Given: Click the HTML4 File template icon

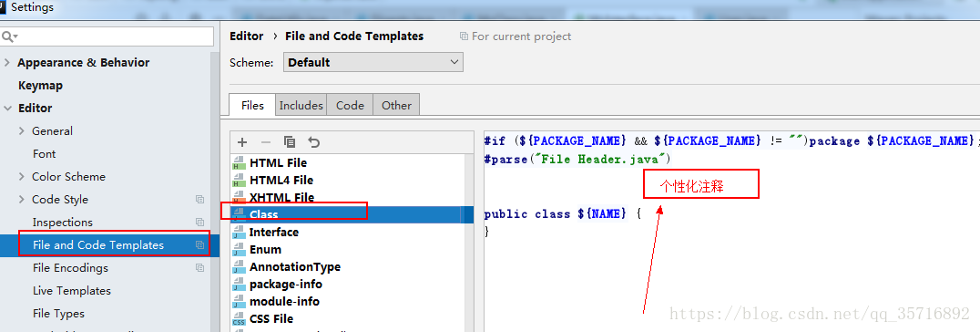Looking at the screenshot, I should click(239, 181).
